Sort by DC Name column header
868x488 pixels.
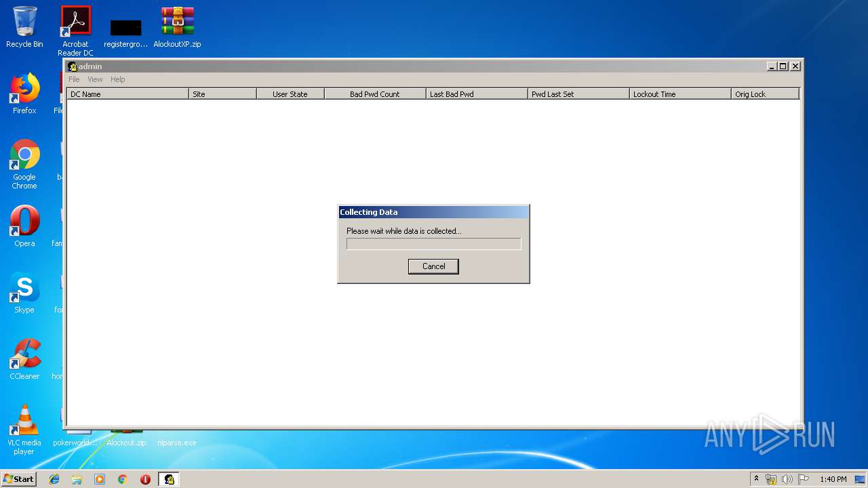[127, 94]
